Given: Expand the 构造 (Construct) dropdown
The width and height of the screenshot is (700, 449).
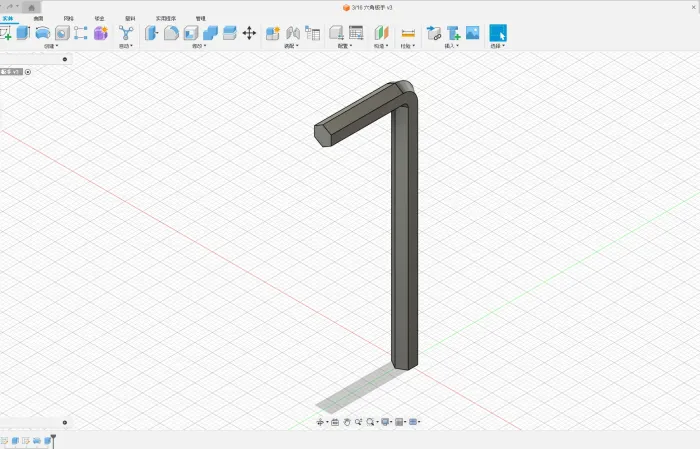Looking at the screenshot, I should click(x=381, y=46).
